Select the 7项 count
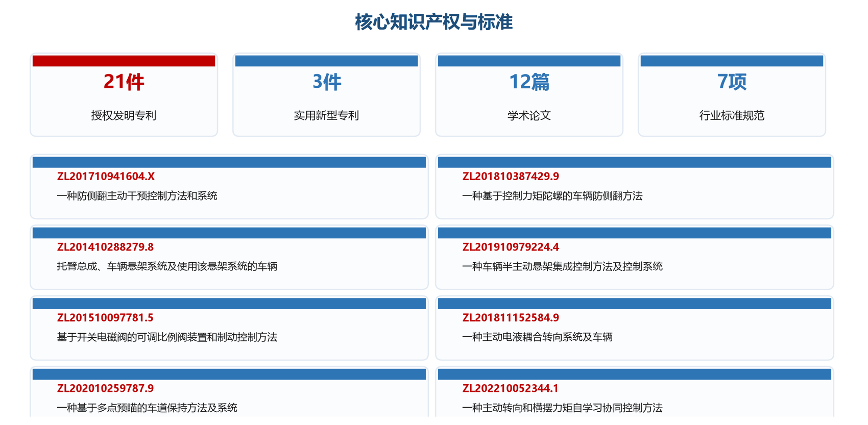 732,82
